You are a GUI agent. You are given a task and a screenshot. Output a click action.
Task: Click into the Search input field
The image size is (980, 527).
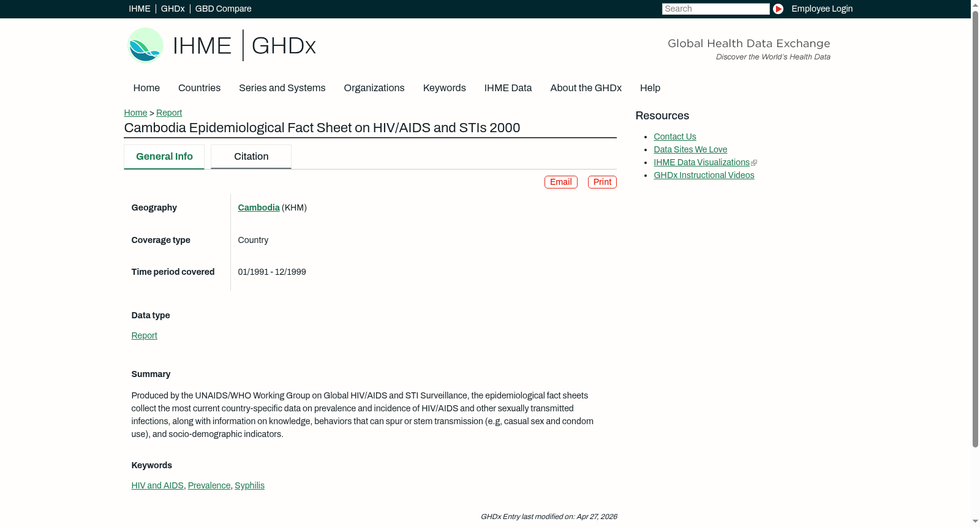[715, 9]
